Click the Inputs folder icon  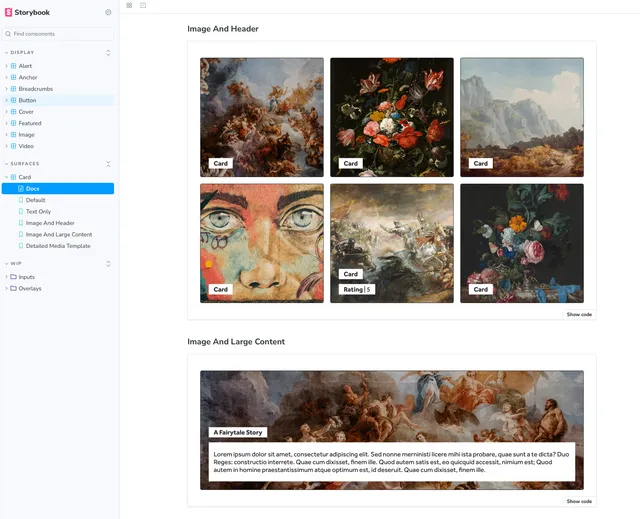point(13,277)
